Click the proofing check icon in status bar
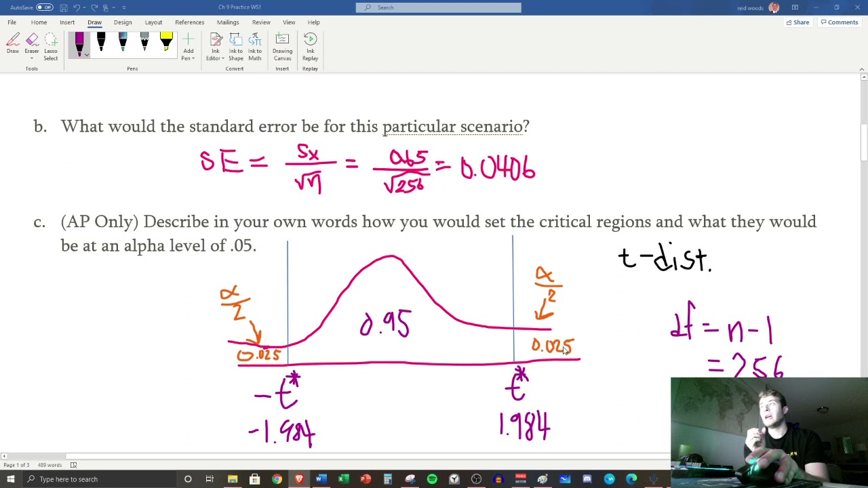The image size is (868, 488). 73,465
